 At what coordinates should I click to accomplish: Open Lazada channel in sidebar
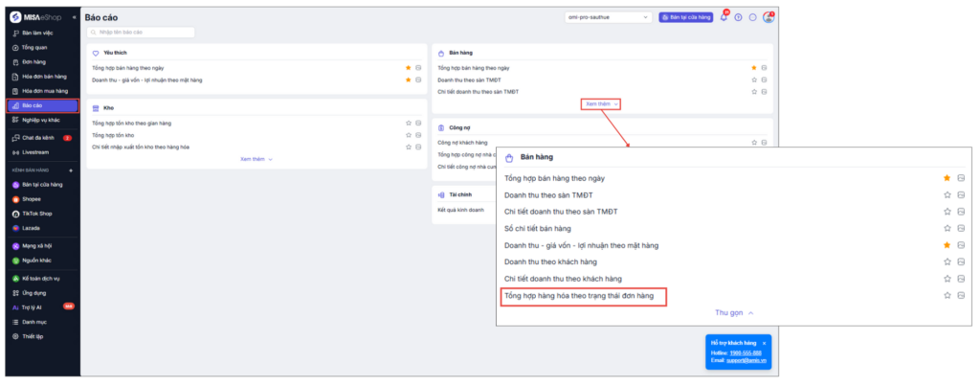pos(32,228)
